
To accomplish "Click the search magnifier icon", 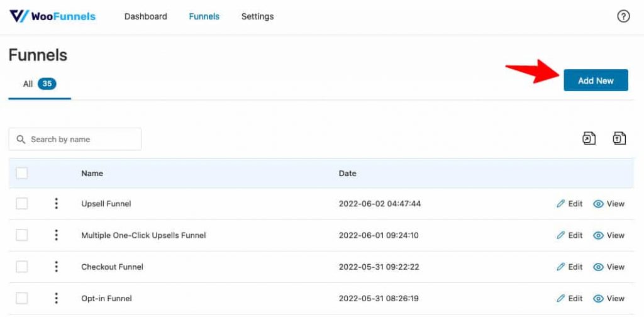I will pyautogui.click(x=21, y=139).
